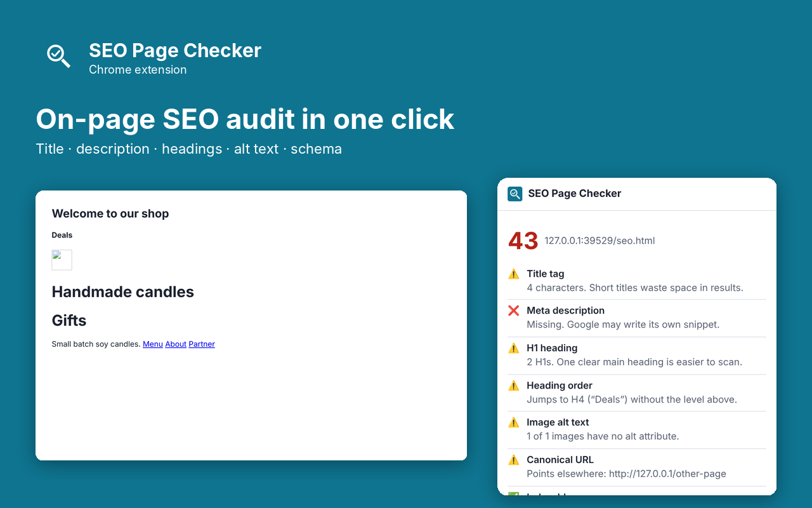Click the "Title · description · headings" subtitle
812x508 pixels.
coord(189,149)
